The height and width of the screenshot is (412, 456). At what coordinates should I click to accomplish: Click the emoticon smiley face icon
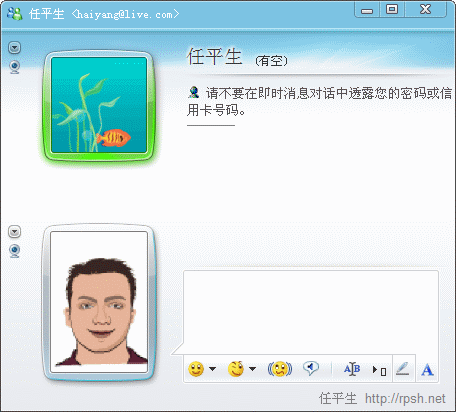click(x=196, y=369)
